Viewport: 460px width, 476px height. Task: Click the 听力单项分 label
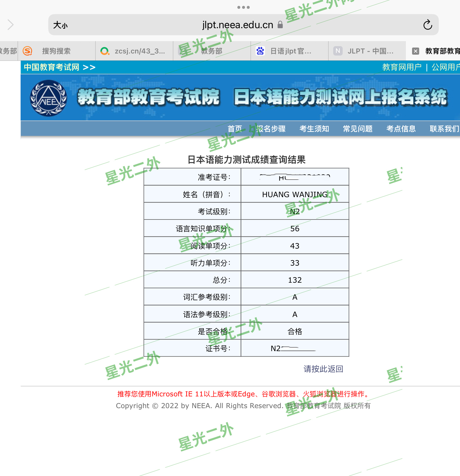click(x=211, y=263)
